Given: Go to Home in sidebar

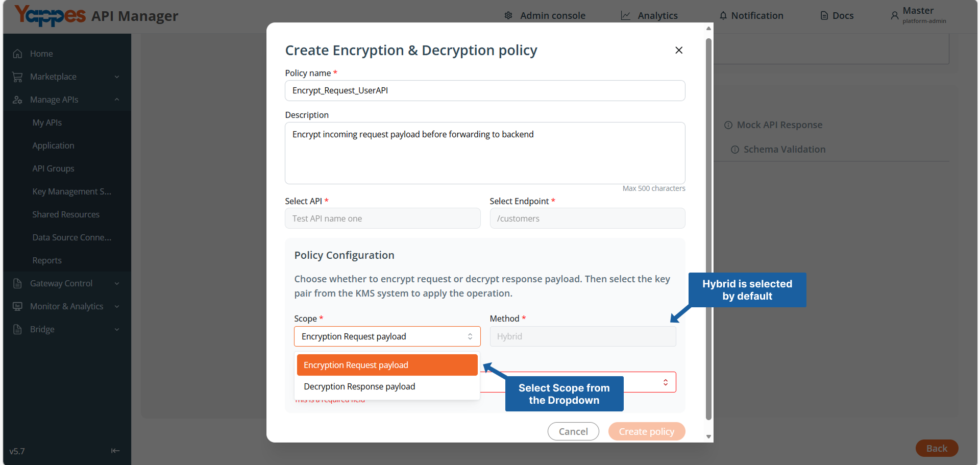Looking at the screenshot, I should [x=41, y=54].
